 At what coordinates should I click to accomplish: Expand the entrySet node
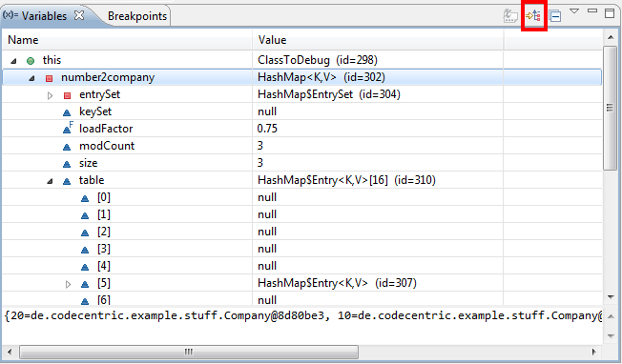click(x=50, y=95)
